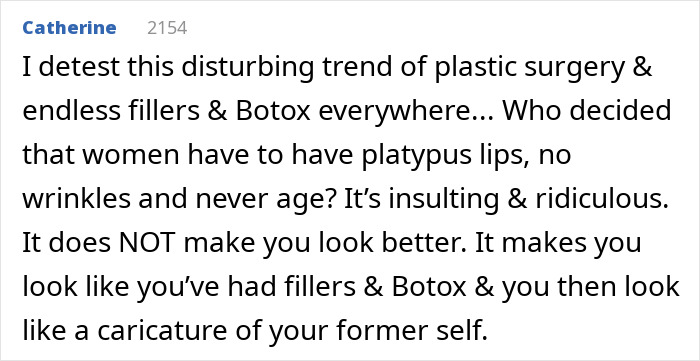Click the word 'endless' starting the second line
Viewport: 700px width, 361px height.
[71, 111]
